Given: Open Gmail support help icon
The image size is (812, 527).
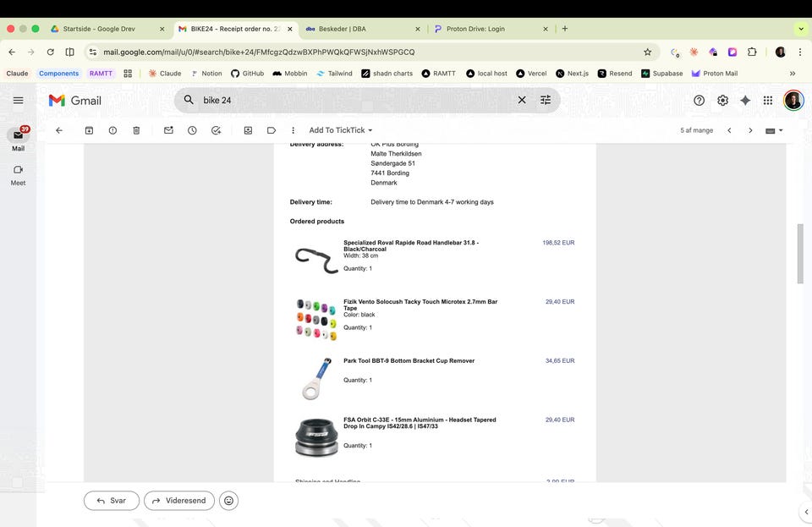Looking at the screenshot, I should 700,101.
